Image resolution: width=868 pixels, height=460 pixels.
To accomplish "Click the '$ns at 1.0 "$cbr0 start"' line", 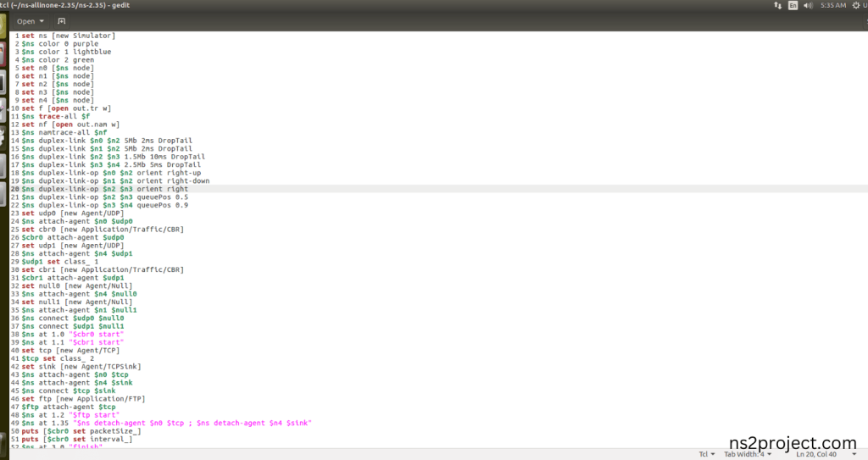I will click(73, 334).
